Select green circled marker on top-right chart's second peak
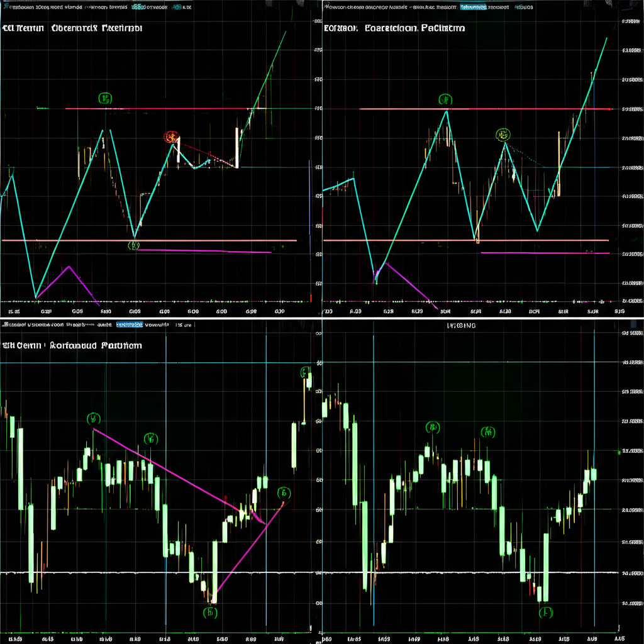Image resolution: width=644 pixels, height=644 pixels. pyautogui.click(x=503, y=133)
